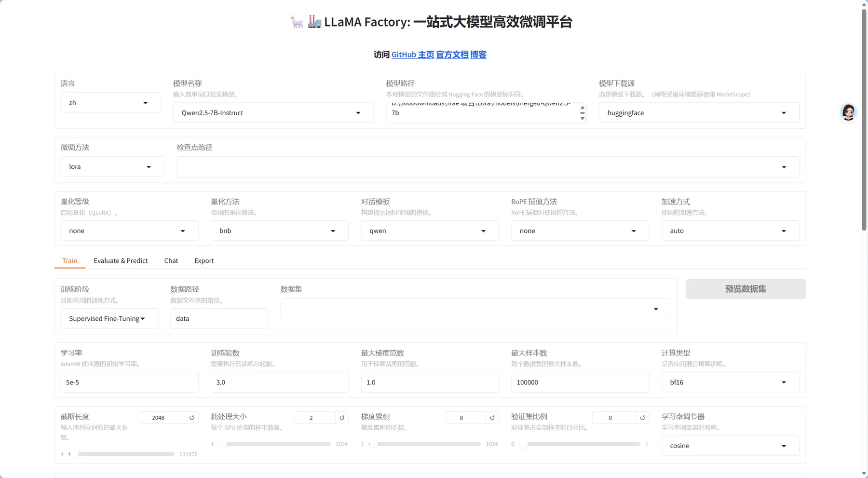
Task: Click the 截断长度 number box 2048
Action: (x=162, y=418)
